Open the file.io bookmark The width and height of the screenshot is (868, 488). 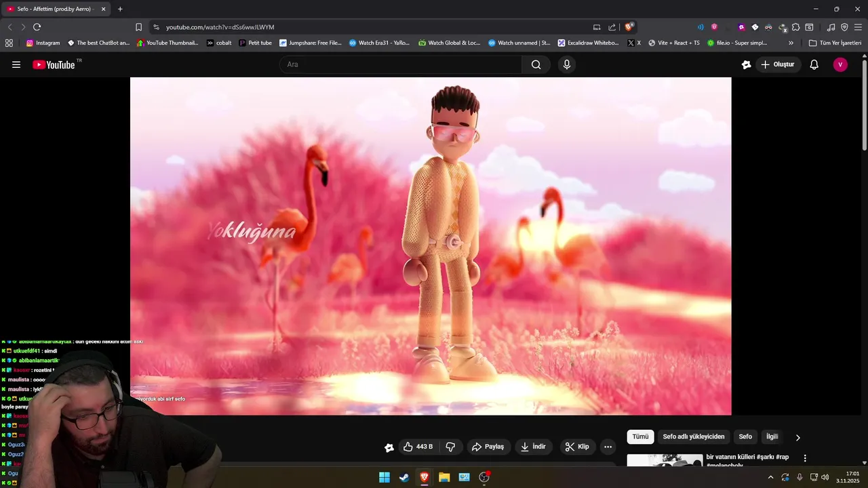pyautogui.click(x=737, y=43)
